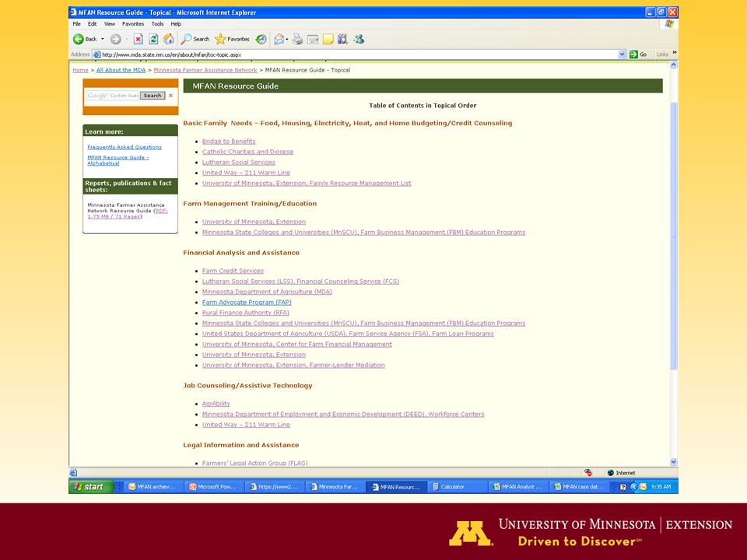The width and height of the screenshot is (747, 560).
Task: Open the first Lutheran Social Services link
Action: (239, 163)
